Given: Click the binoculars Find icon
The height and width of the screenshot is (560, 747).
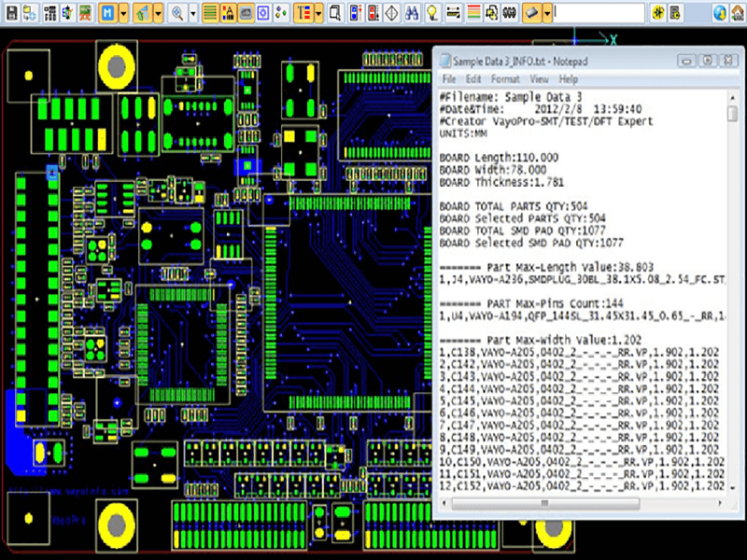Looking at the screenshot, I should click(x=410, y=13).
